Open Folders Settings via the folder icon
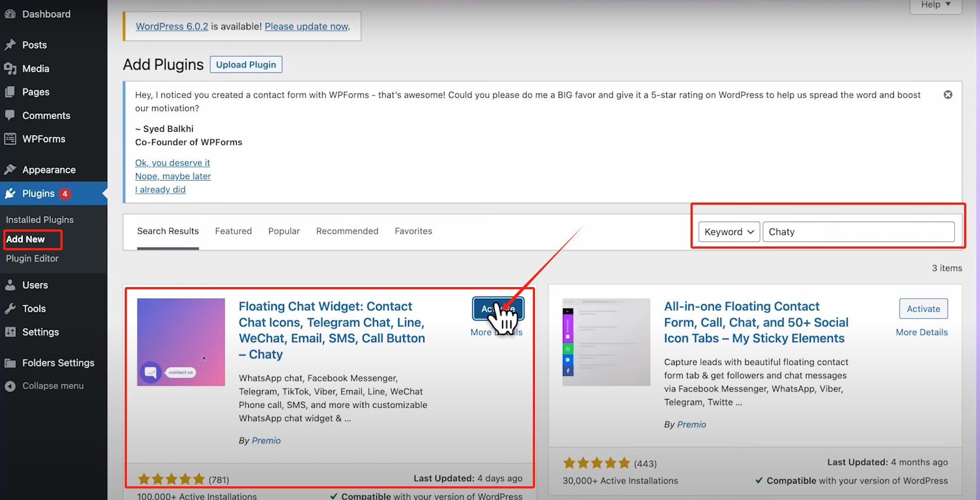 tap(10, 363)
